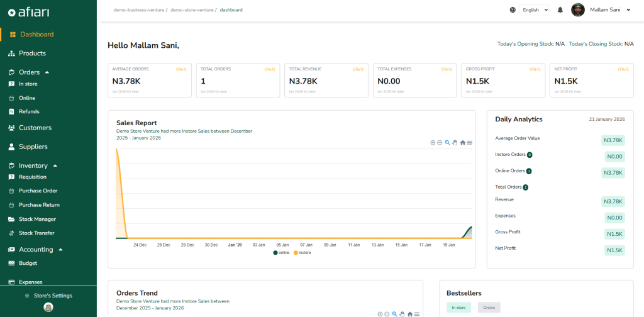Toggle the online series in chart legend
The image size is (644, 317).
click(x=282, y=252)
